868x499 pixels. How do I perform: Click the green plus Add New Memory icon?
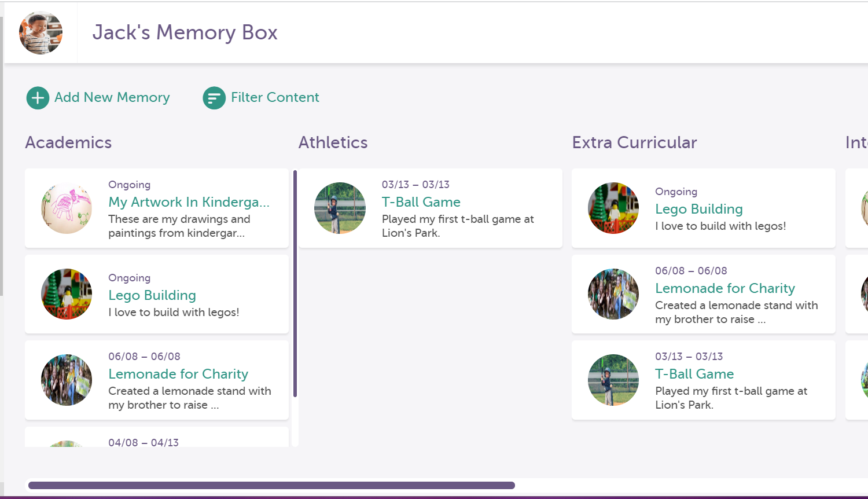(38, 98)
